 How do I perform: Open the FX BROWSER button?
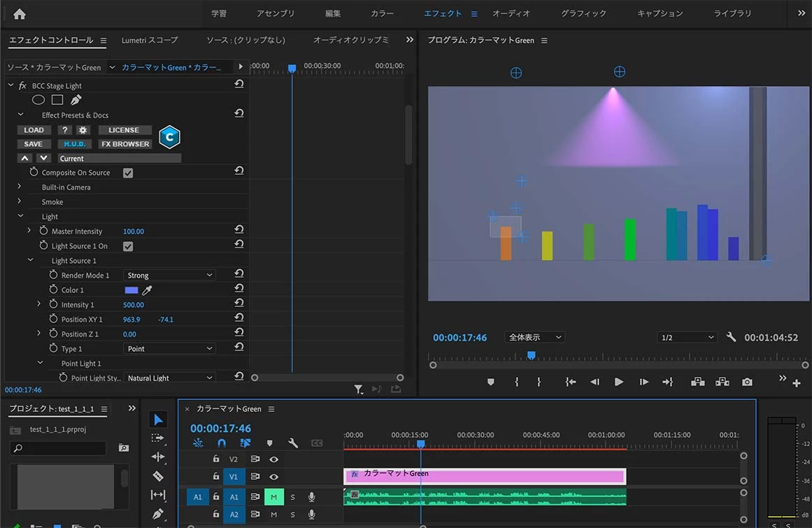click(124, 144)
